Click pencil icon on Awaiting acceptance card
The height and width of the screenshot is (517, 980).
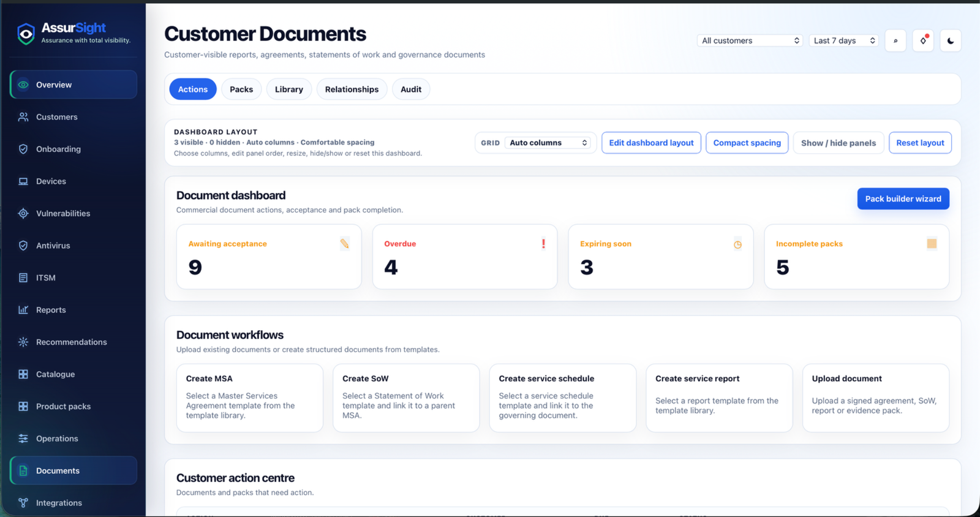pos(345,244)
